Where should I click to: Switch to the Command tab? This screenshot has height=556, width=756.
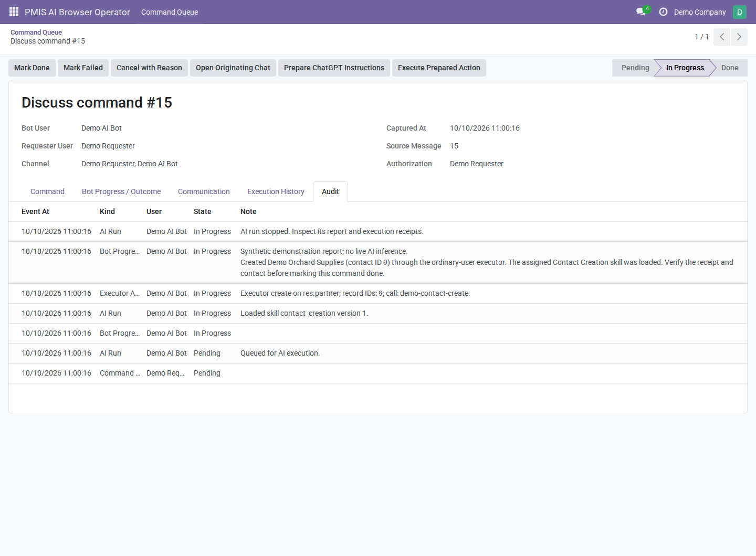[47, 191]
